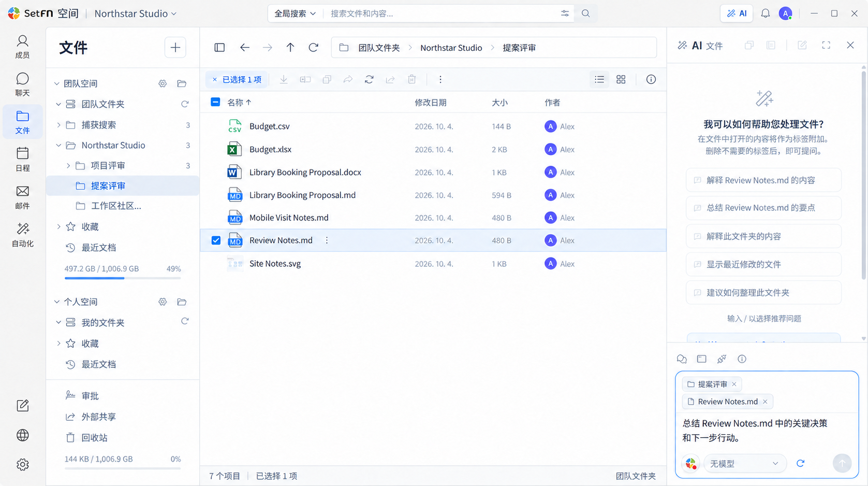
Task: Toggle the sidebar panel icon in toolbar
Action: point(219,48)
